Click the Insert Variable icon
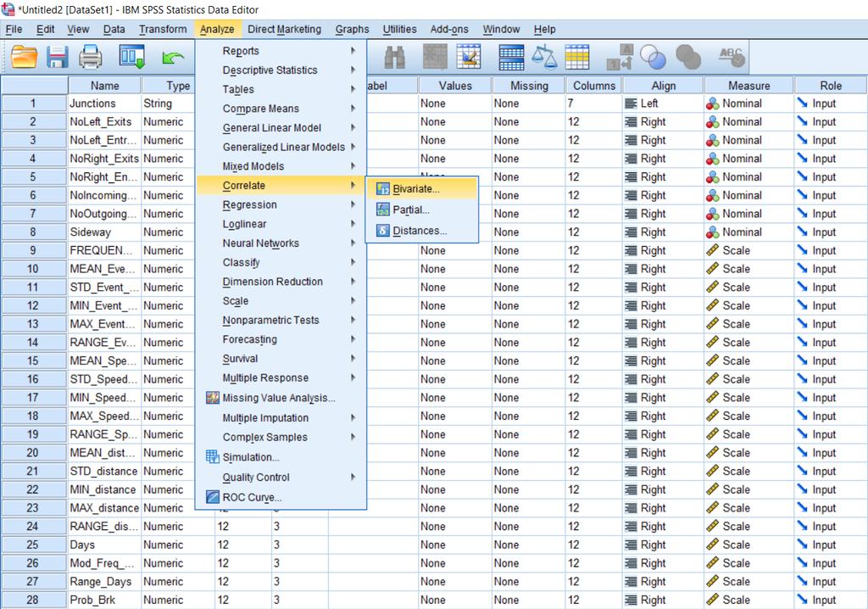 [468, 57]
